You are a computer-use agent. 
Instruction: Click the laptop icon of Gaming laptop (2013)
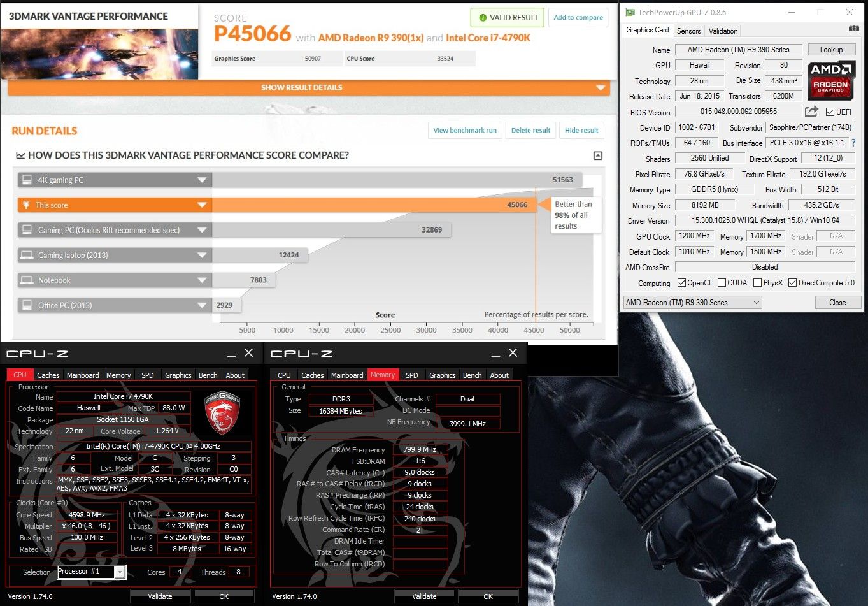point(27,255)
